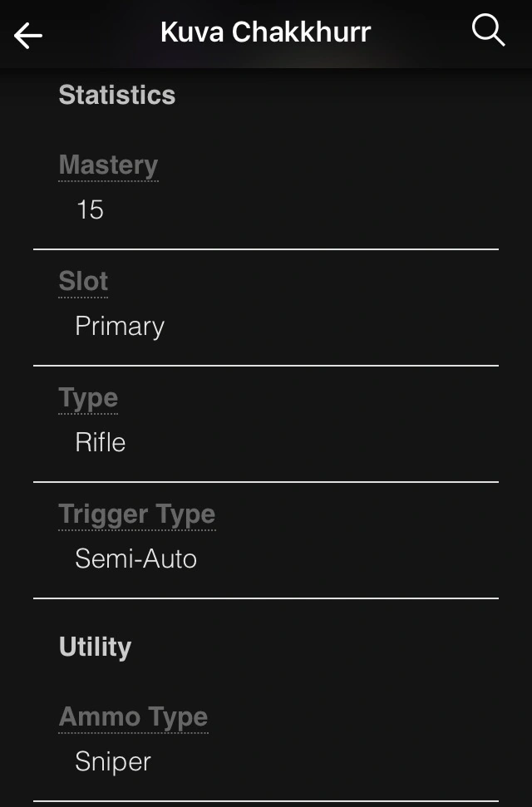Tap the Ammo Type label link

pyautogui.click(x=133, y=716)
